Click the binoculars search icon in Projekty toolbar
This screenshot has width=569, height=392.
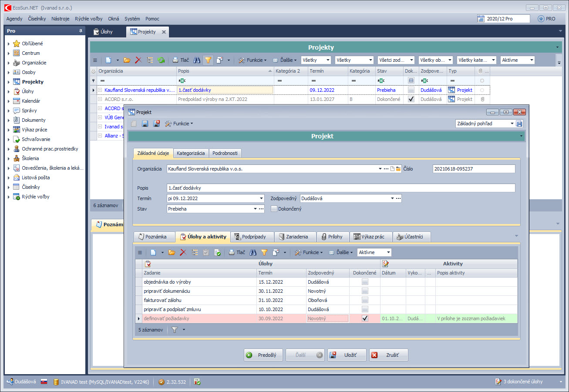click(197, 60)
